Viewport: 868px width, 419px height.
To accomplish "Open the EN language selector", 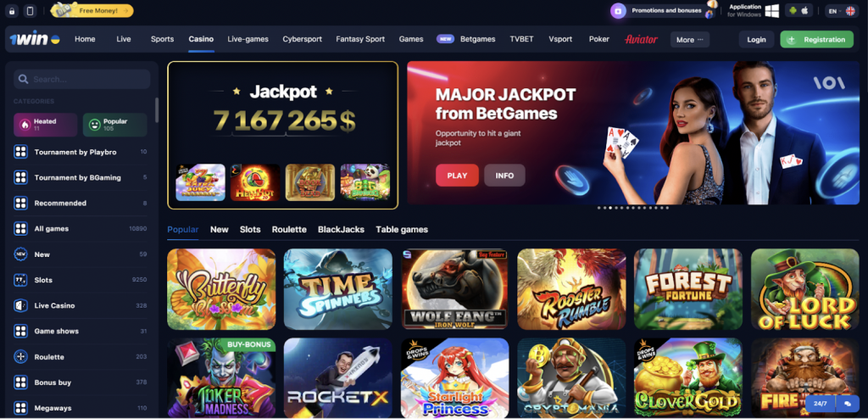I will tap(841, 10).
